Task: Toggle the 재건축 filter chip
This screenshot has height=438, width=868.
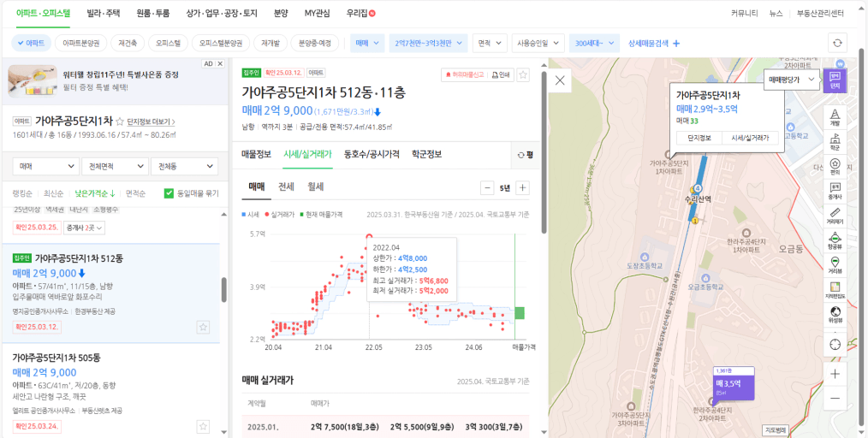Action: coord(128,43)
